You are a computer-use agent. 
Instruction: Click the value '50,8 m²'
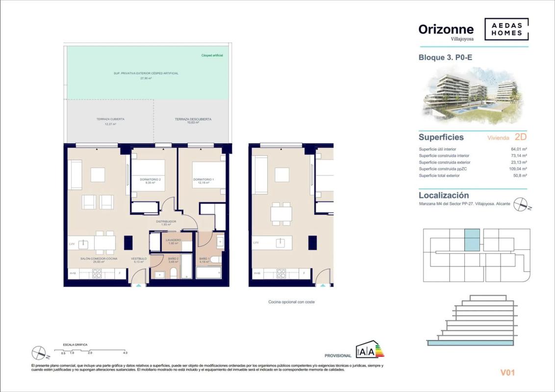click(x=520, y=175)
